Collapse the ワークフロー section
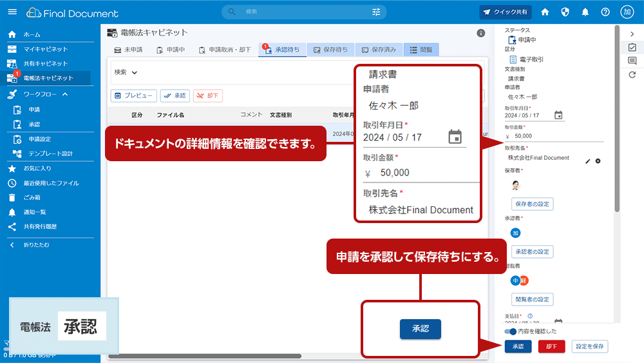Screen dimensions: 644x363 click(65, 95)
